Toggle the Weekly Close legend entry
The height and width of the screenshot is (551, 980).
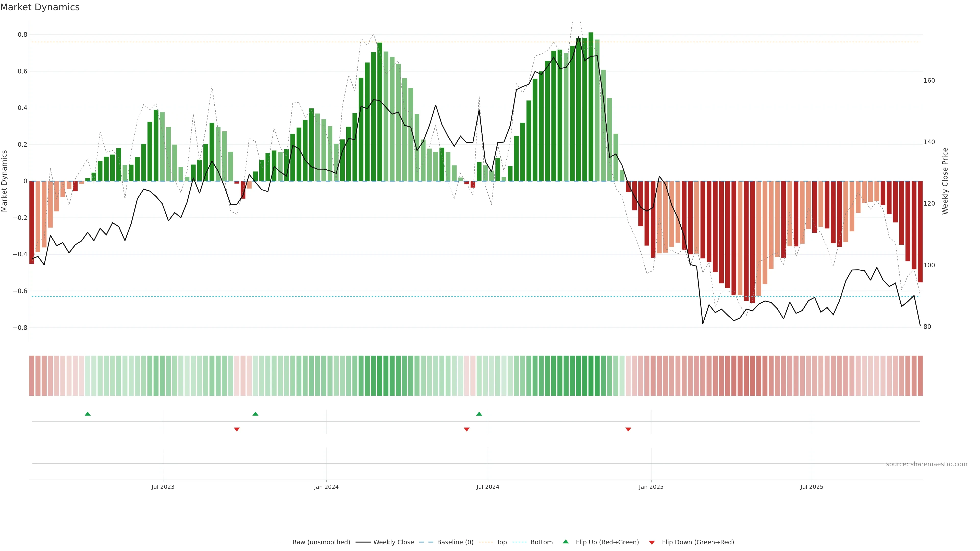393,542
